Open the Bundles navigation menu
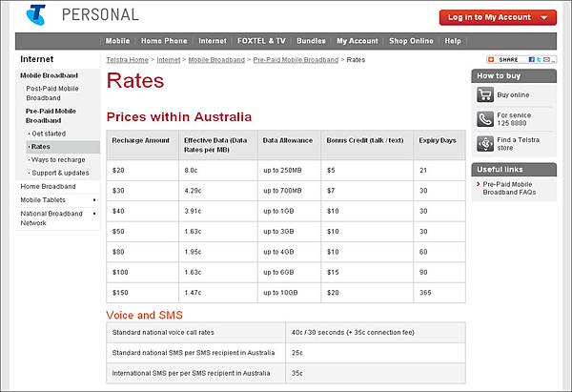 point(311,41)
